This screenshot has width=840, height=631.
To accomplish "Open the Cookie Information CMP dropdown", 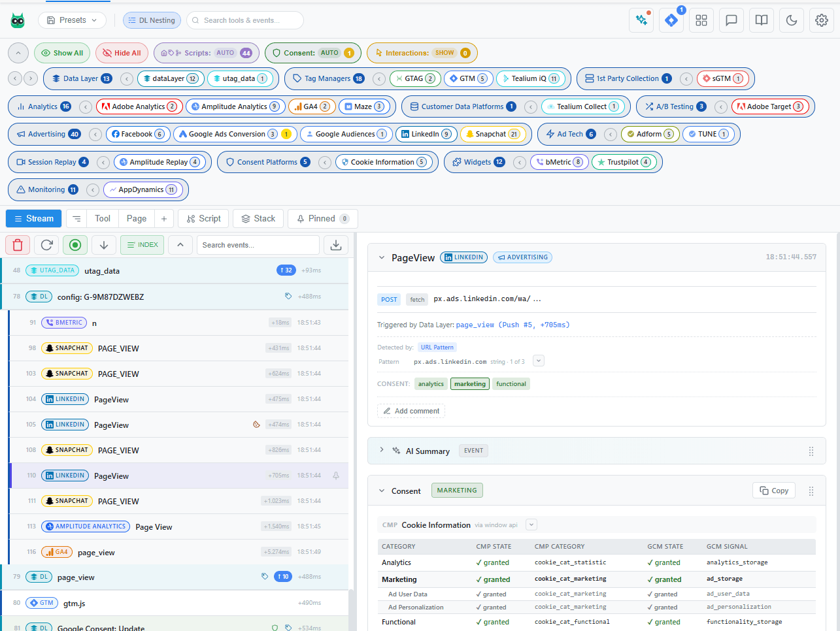I will coord(531,525).
